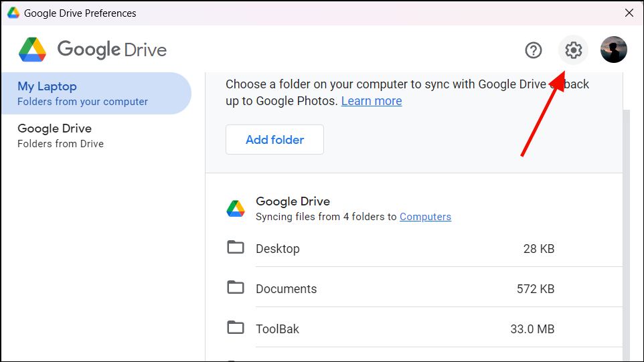Screen dimensions: 644x362
Task: Click the ToolBak folder icon
Action: [x=236, y=327]
